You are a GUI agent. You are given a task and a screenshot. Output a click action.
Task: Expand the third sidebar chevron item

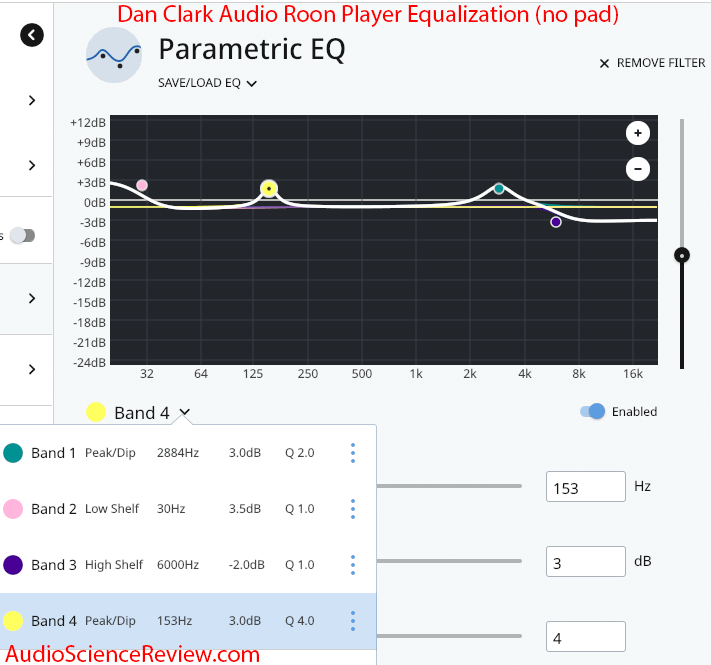tap(32, 298)
